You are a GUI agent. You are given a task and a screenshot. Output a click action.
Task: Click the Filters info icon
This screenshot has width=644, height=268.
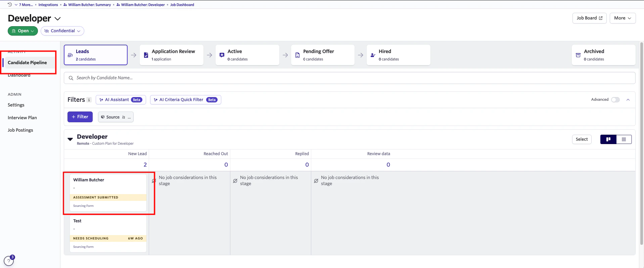(x=89, y=100)
